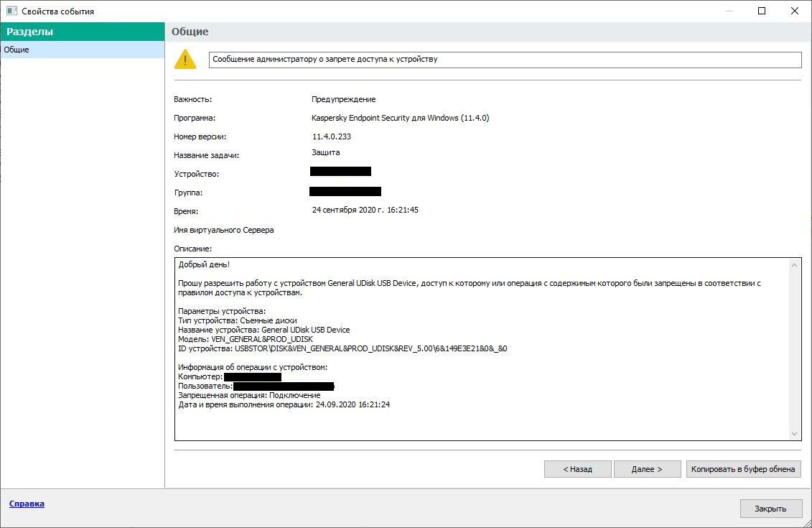This screenshot has height=528, width=812.
Task: Click inside the Описание text box
Action: 487,349
